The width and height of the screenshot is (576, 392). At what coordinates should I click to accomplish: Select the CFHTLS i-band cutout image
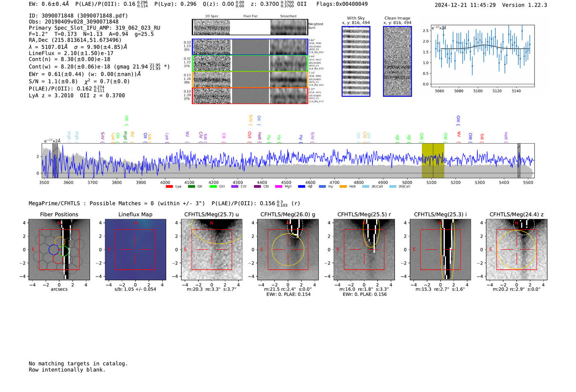(441, 249)
